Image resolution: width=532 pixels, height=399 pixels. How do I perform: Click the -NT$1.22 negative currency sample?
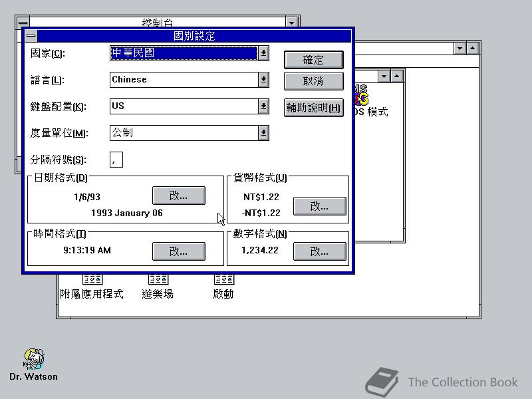261,213
